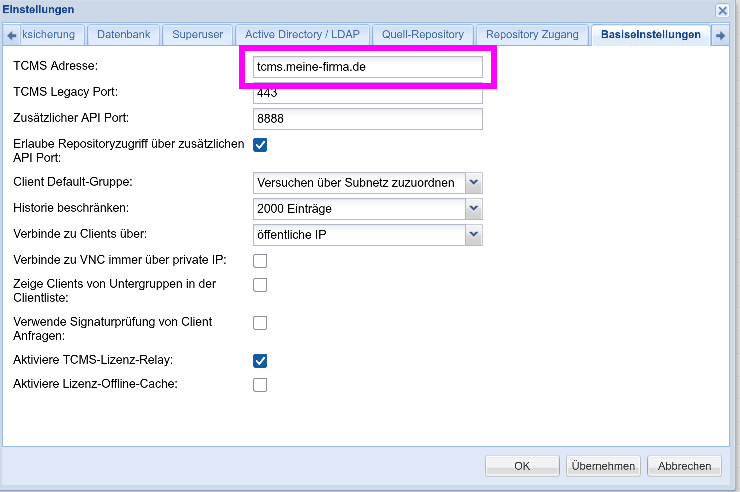Check Zeige Clients von Untergruppen in der Clientliste
The image size is (740, 492).
click(260, 285)
